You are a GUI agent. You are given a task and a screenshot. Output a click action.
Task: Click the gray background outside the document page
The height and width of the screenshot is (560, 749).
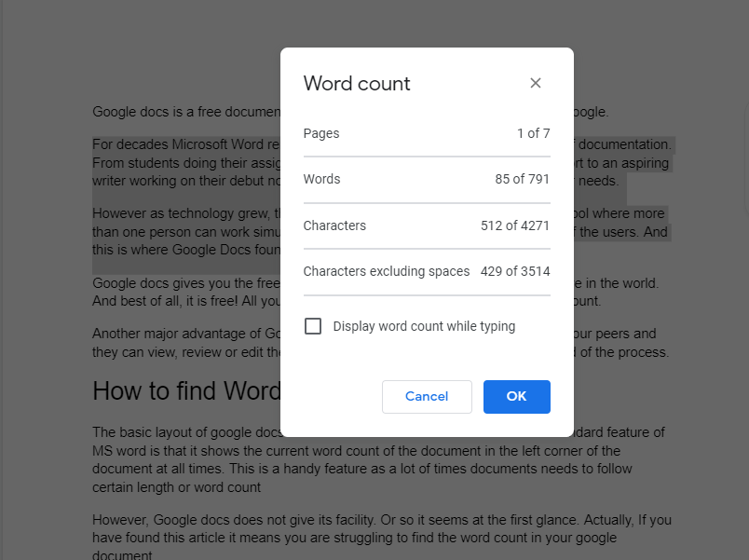coord(42,280)
